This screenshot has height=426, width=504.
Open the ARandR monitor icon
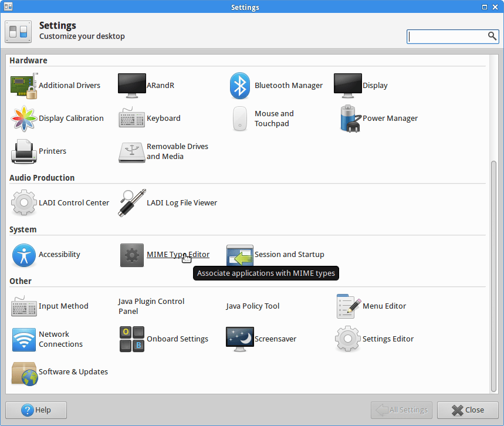tap(132, 86)
